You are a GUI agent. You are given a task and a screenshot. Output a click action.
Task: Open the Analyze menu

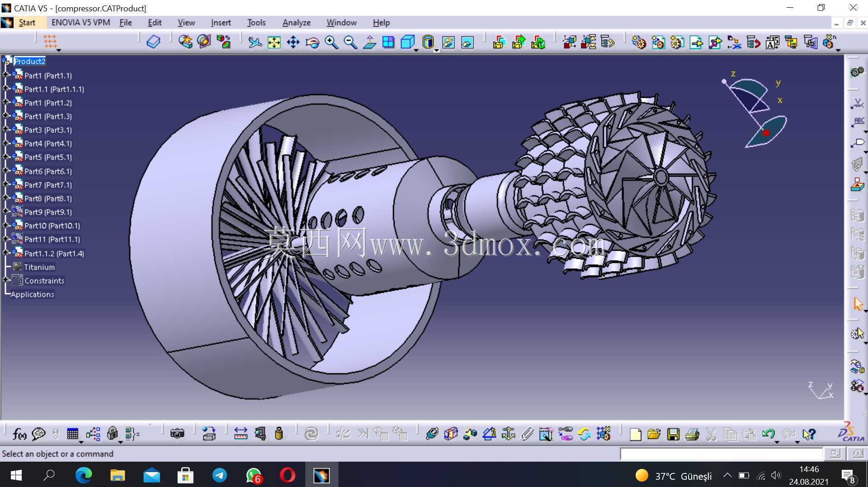(x=297, y=22)
